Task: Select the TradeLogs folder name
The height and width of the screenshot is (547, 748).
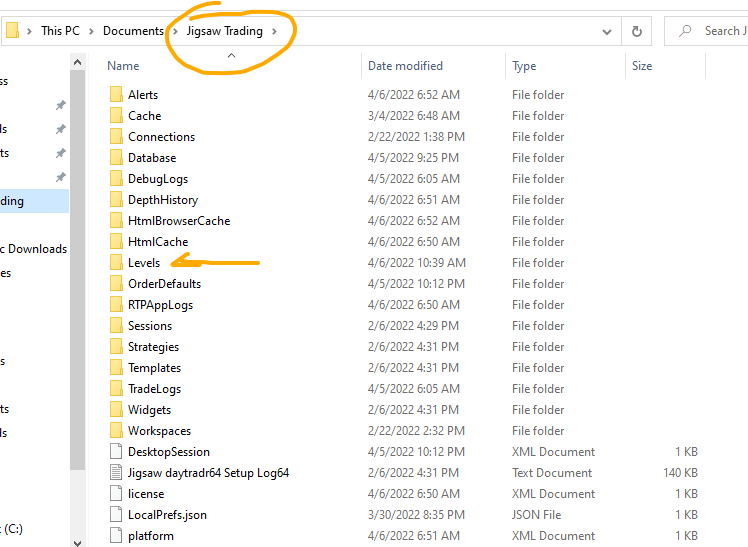Action: pos(155,389)
